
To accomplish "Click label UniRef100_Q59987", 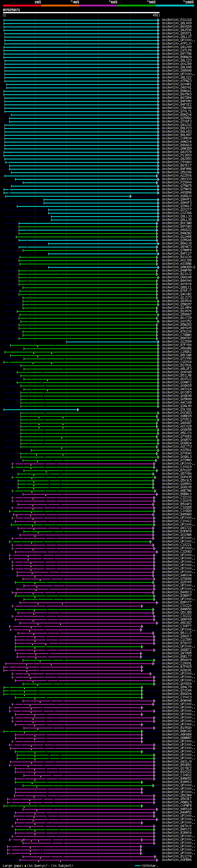I will (177, 315).
